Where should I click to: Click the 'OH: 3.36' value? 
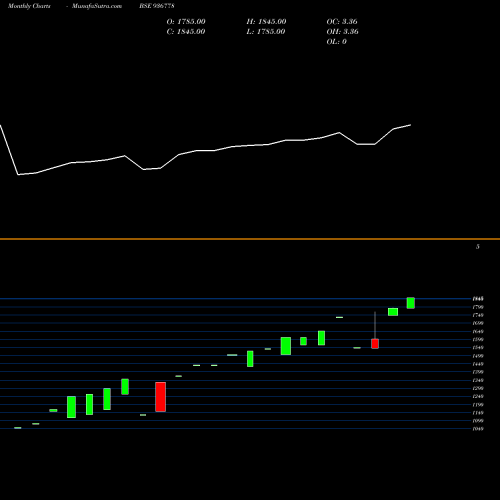(343, 32)
